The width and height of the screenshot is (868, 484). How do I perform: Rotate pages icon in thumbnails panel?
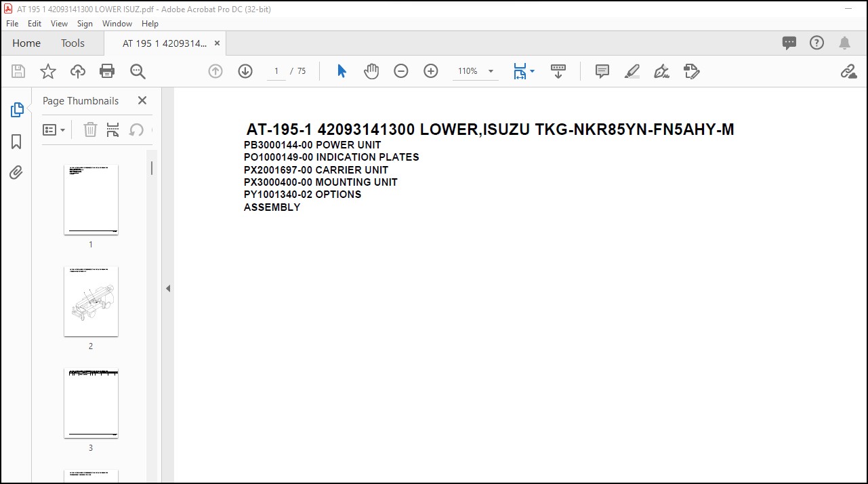pos(136,129)
